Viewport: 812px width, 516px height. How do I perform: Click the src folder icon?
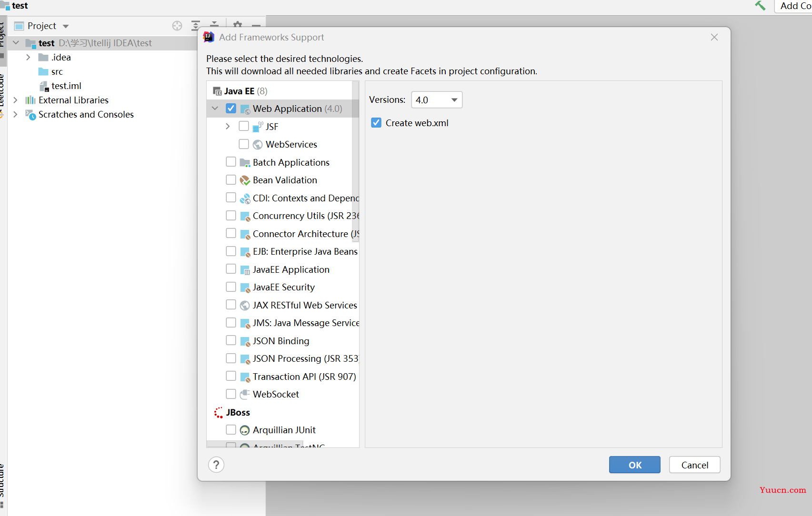(43, 72)
